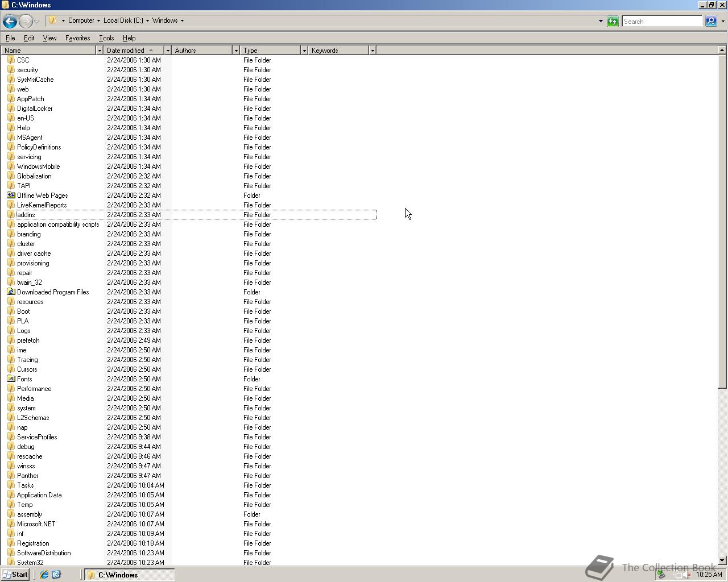Select the SysMsiCache folder name

pyautogui.click(x=35, y=80)
